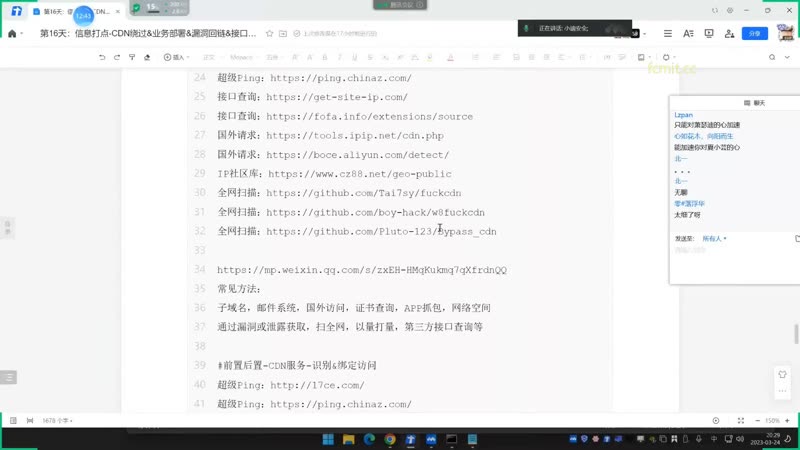800x450 pixels.
Task: Toggle italic formatting
Action: tap(339, 57)
